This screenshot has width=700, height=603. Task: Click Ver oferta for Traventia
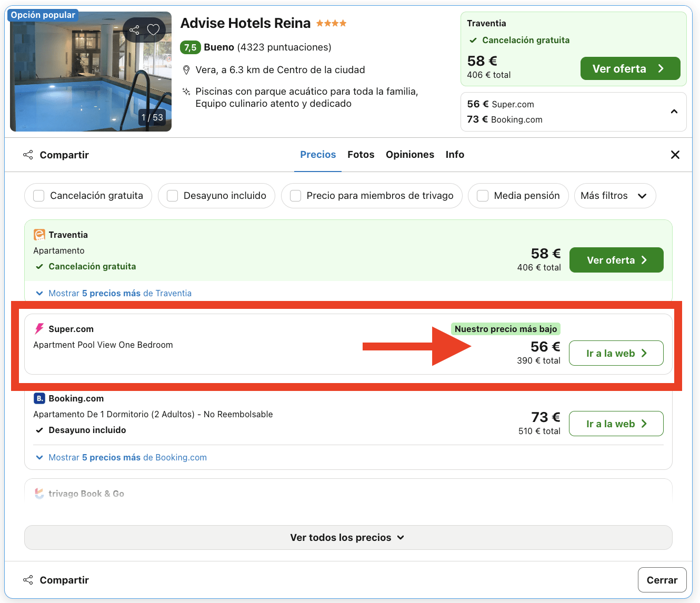click(x=616, y=259)
